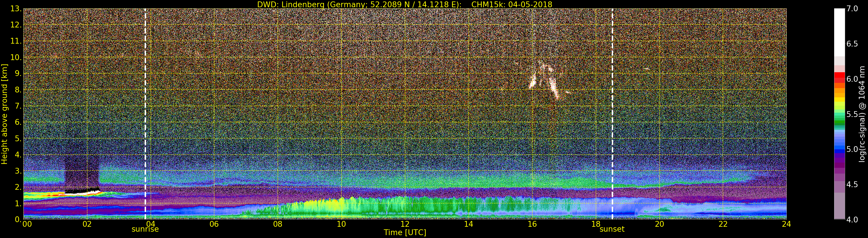This screenshot has width=868, height=238.
Task: Click the sunrise dashed vertical marker line
Action: [145, 114]
